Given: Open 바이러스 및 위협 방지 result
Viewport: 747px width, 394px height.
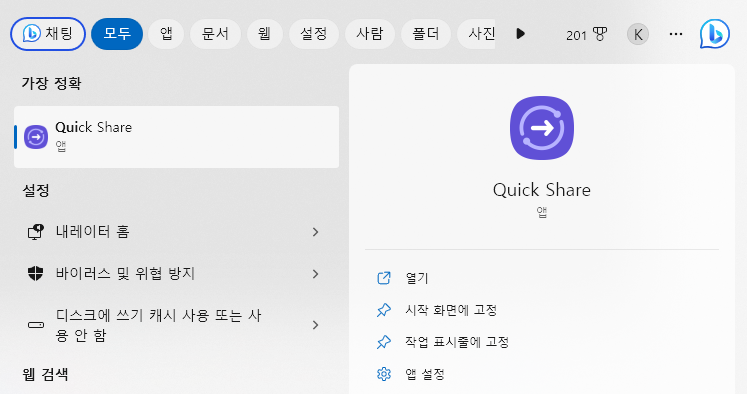Looking at the screenshot, I should pos(176,274).
